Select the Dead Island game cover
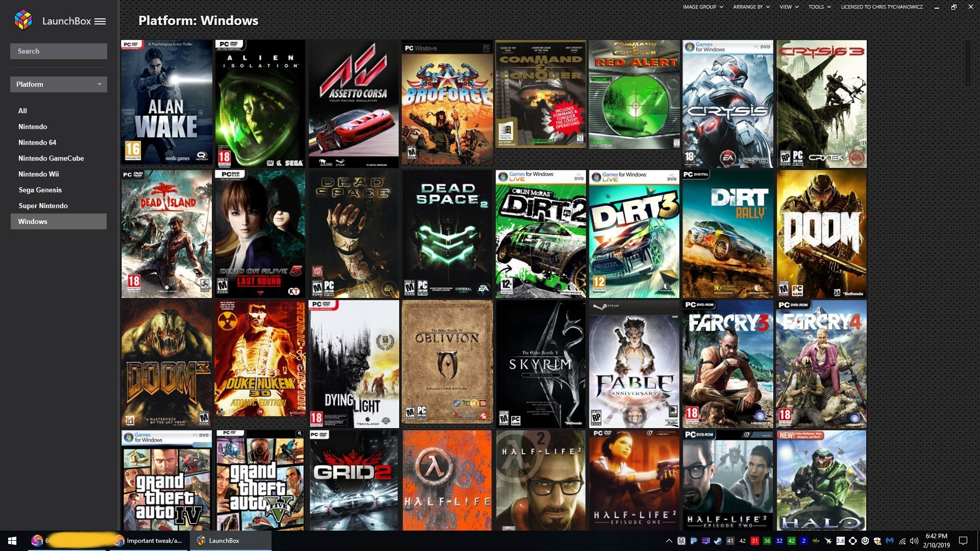 tap(166, 234)
